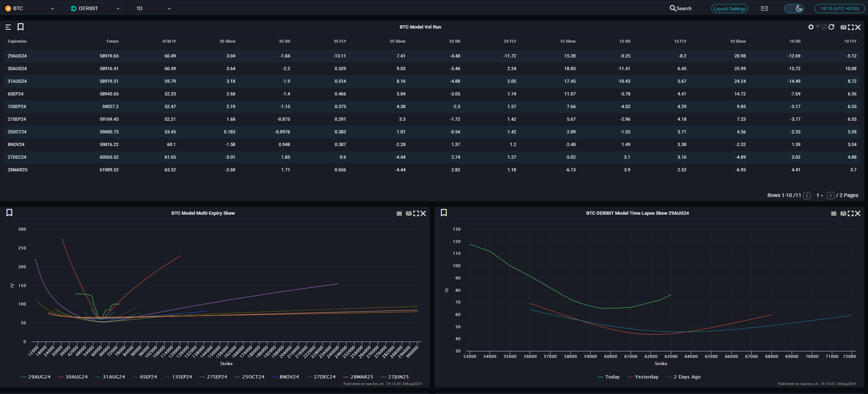Click Future value 59600.73

tap(109, 132)
